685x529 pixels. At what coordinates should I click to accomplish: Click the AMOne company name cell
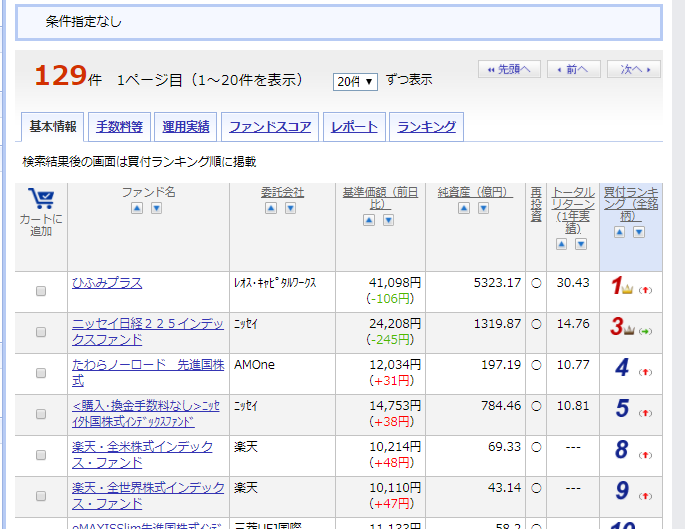point(254,365)
